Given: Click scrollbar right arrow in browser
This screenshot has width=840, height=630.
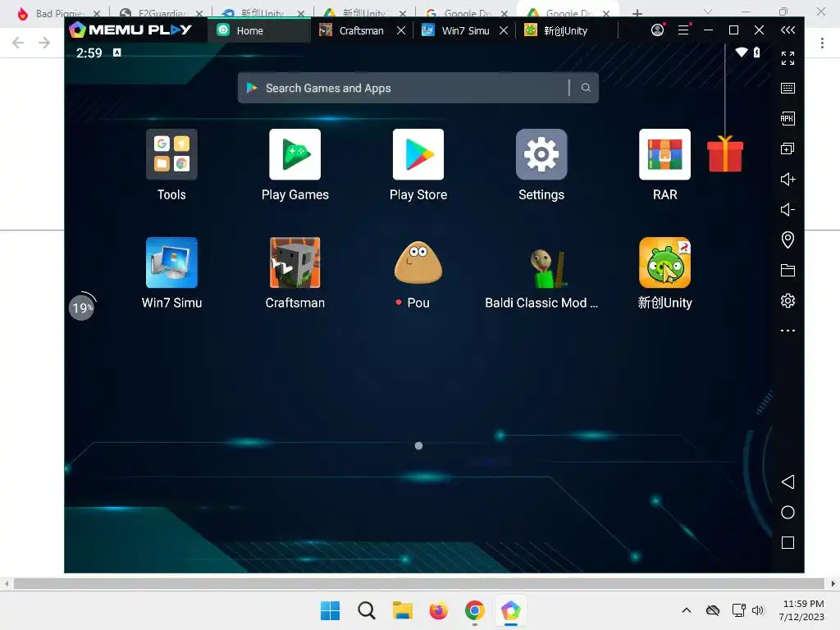Looking at the screenshot, I should (833, 583).
